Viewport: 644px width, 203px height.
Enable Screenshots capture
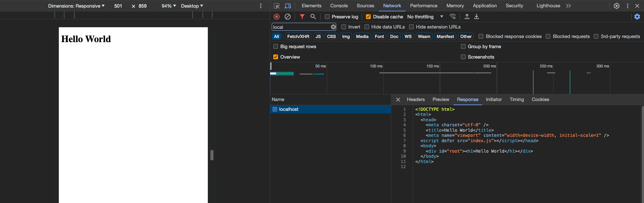point(463,57)
